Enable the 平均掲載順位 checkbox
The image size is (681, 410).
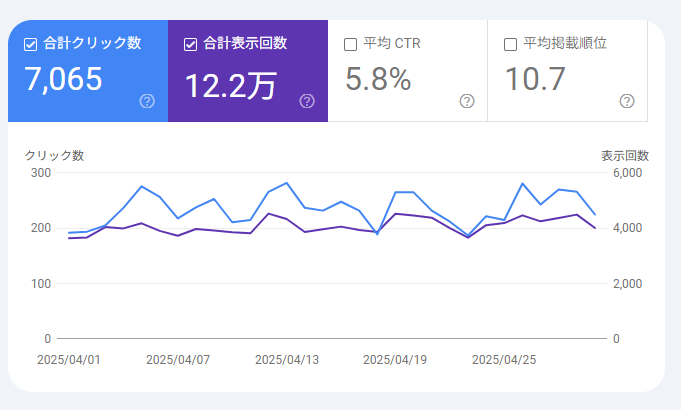510,44
